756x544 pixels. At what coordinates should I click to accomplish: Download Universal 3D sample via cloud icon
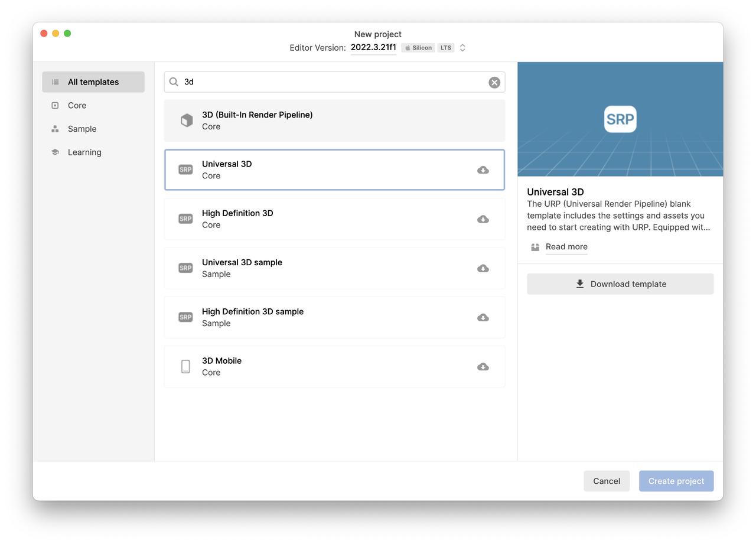[483, 268]
